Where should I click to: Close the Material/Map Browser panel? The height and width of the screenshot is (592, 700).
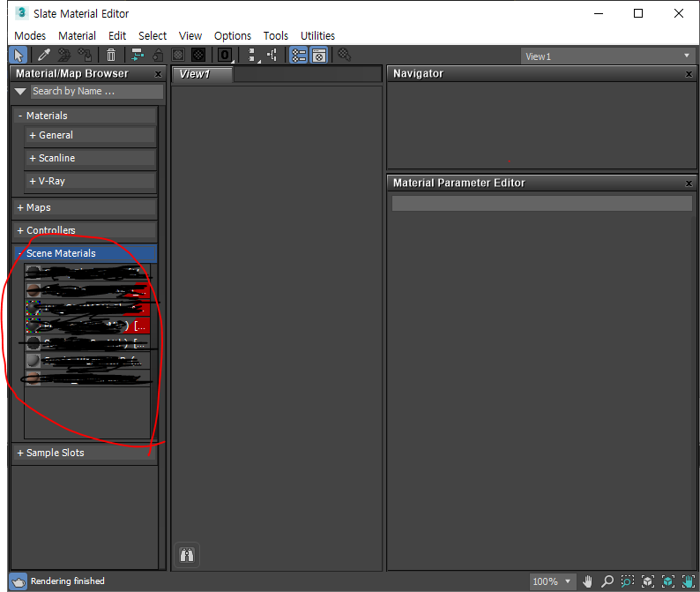coord(158,74)
